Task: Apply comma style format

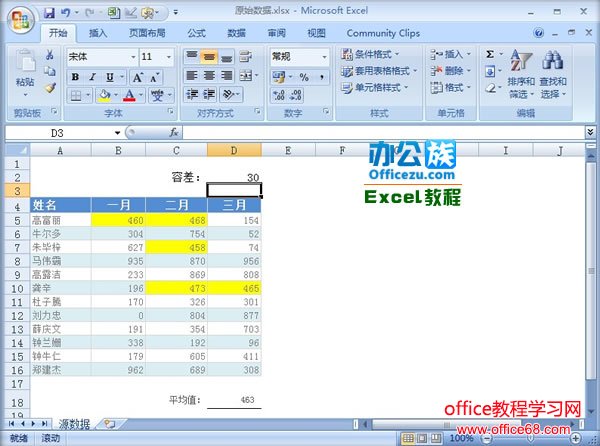Action: pyautogui.click(x=322, y=77)
